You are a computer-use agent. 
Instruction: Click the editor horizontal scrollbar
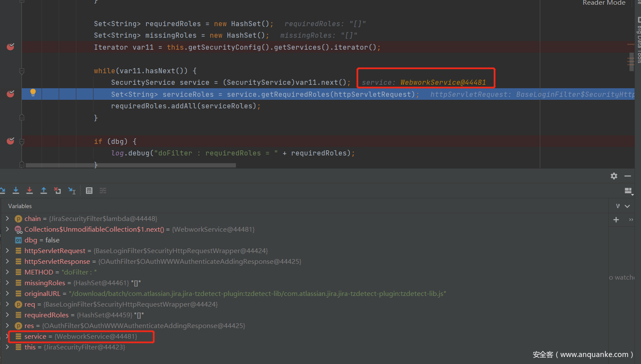click(x=150, y=165)
